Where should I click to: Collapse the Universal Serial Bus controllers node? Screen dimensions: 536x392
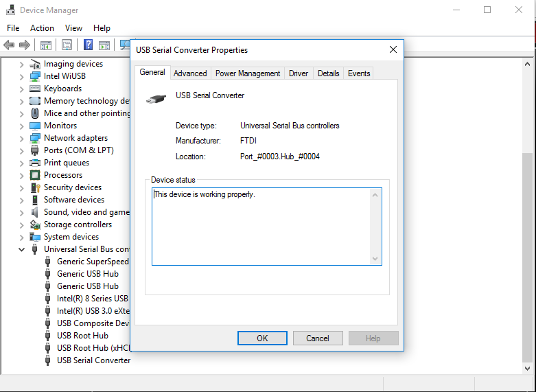click(21, 249)
